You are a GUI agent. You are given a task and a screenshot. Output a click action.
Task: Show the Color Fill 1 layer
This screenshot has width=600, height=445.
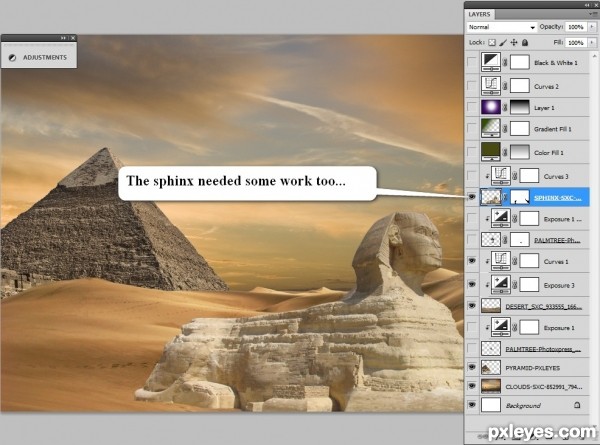472,152
